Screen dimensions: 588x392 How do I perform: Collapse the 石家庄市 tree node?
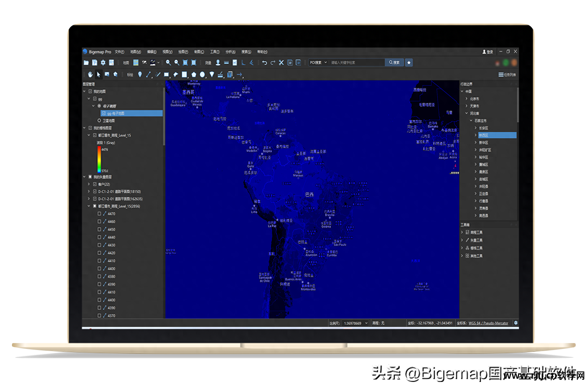pos(471,121)
